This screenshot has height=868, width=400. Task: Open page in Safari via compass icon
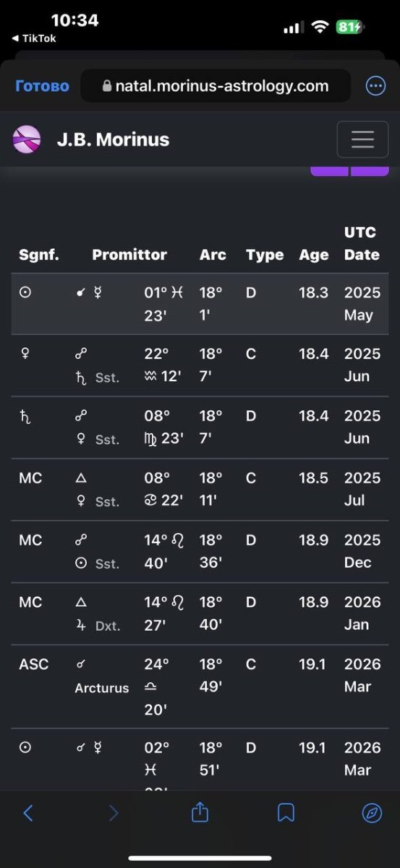(372, 813)
